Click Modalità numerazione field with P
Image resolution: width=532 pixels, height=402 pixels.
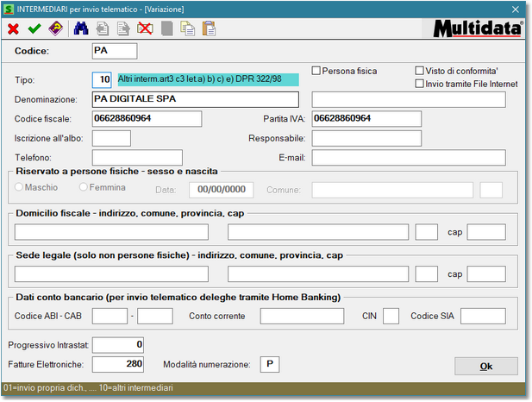pyautogui.click(x=270, y=364)
